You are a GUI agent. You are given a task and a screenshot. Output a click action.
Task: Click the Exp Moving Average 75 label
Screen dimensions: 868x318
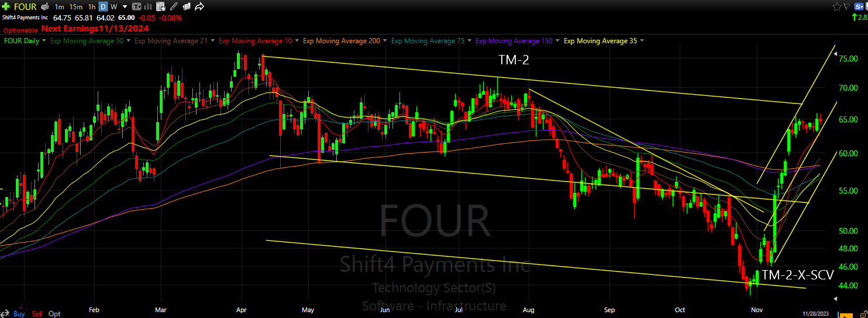click(428, 41)
